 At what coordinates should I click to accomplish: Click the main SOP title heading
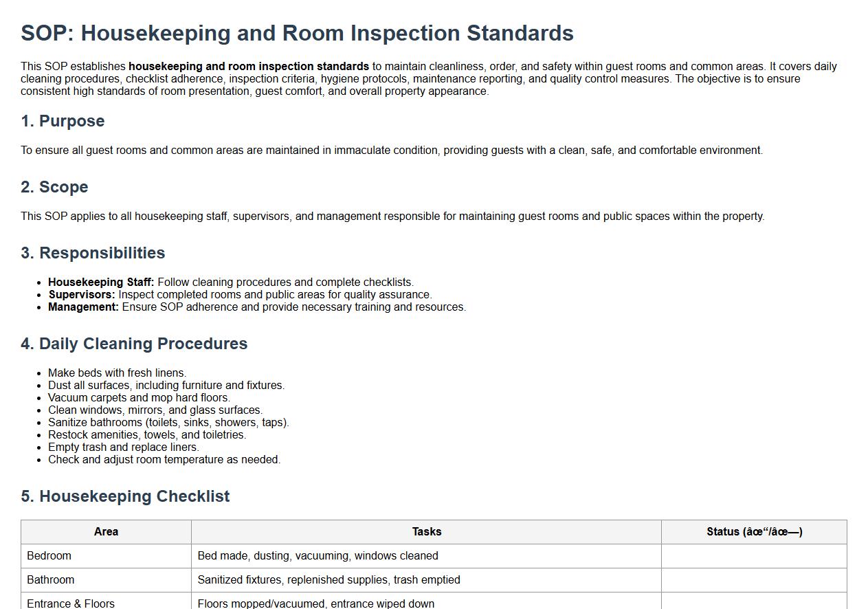(x=297, y=33)
